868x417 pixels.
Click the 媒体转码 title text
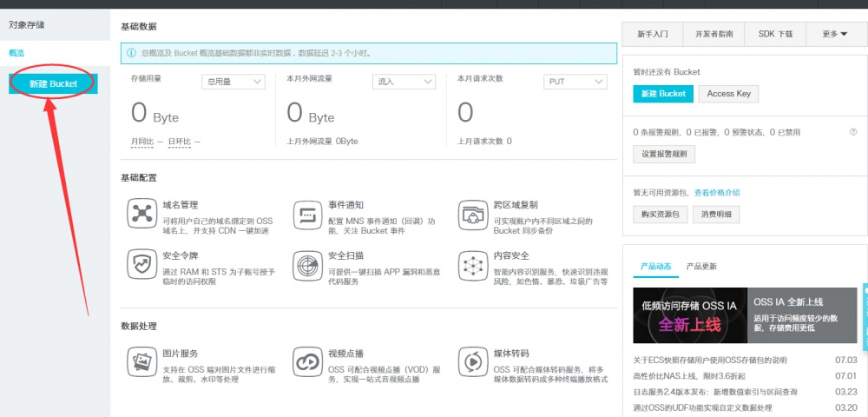511,354
